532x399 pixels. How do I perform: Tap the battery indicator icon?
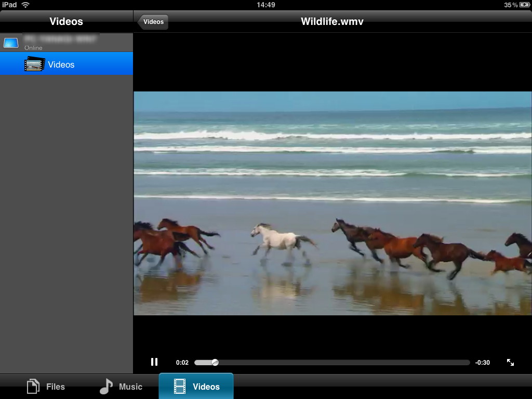click(524, 5)
